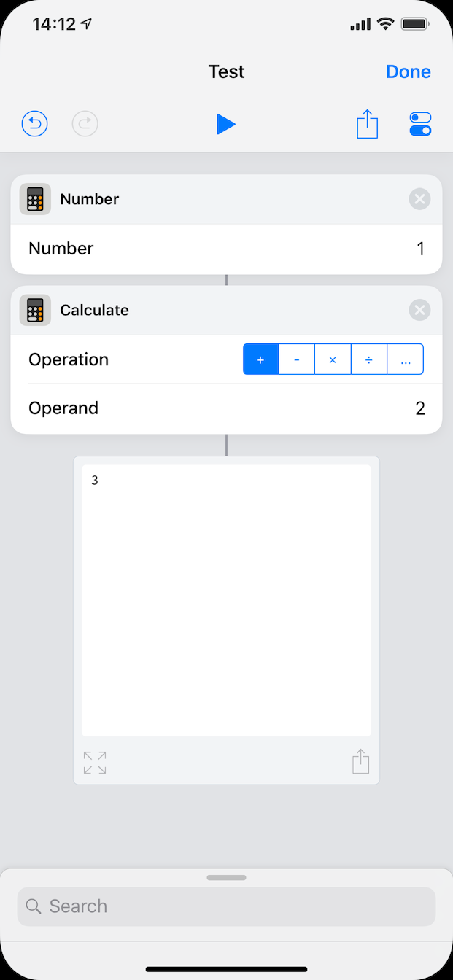Screen dimensions: 453x980
Task: Open more operations with the ellipsis segment
Action: (x=406, y=359)
